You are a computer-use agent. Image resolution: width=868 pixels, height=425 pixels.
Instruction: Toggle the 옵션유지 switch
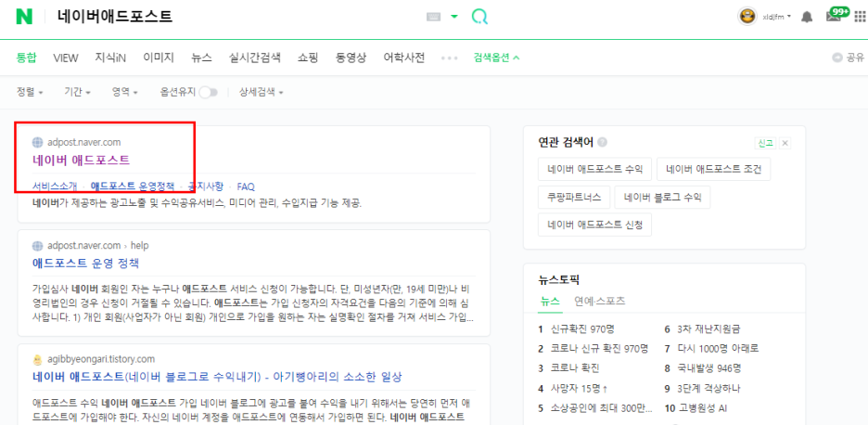(209, 92)
